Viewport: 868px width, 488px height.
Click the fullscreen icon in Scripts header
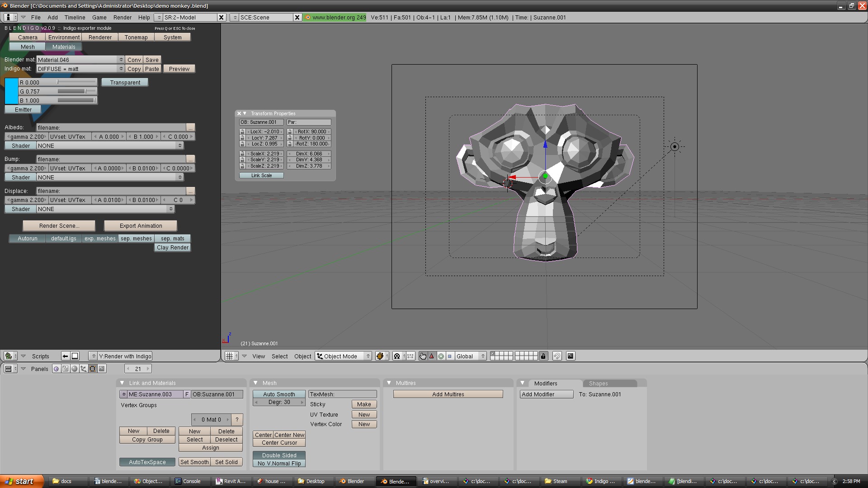[75, 356]
